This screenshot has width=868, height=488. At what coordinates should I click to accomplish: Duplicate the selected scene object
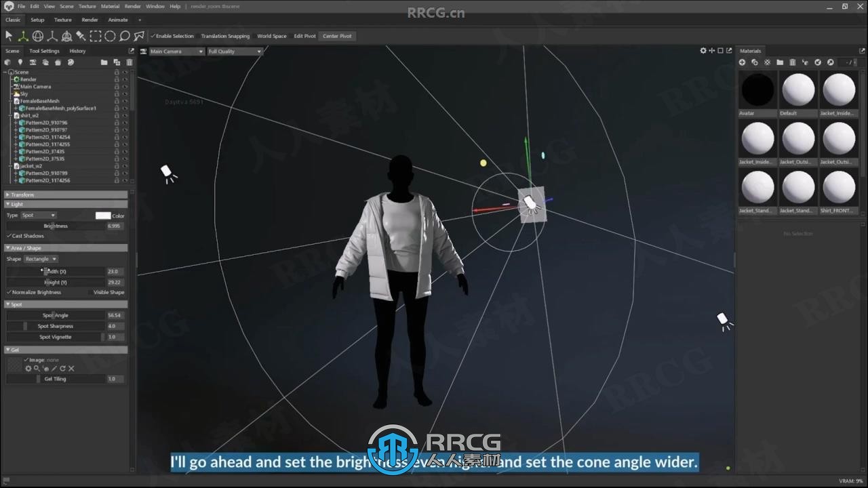coord(117,62)
